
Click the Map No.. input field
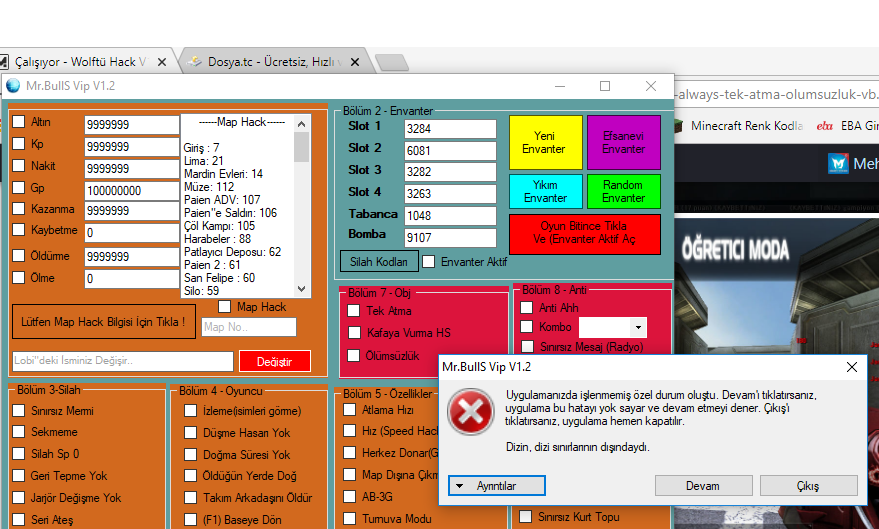249,327
